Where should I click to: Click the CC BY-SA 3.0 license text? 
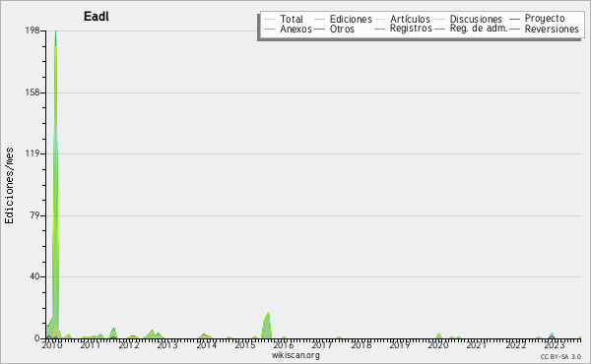[560, 357]
